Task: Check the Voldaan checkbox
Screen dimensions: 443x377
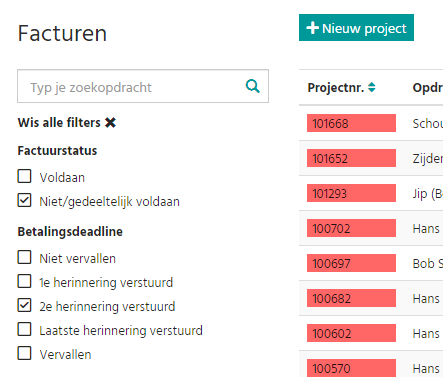Action: click(x=24, y=176)
